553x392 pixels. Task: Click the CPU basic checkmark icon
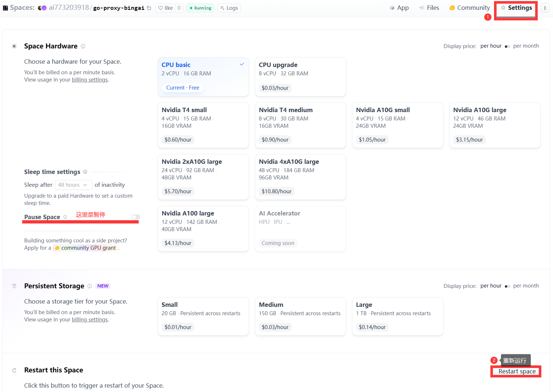click(242, 64)
